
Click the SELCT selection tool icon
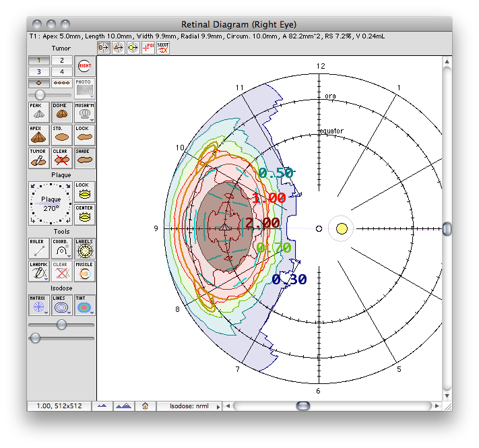[x=163, y=48]
